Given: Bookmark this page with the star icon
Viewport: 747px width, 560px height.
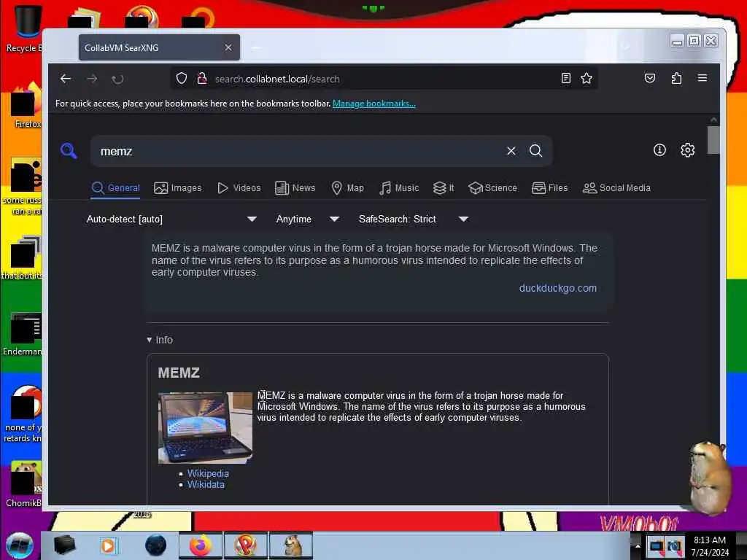Looking at the screenshot, I should pyautogui.click(x=587, y=78).
